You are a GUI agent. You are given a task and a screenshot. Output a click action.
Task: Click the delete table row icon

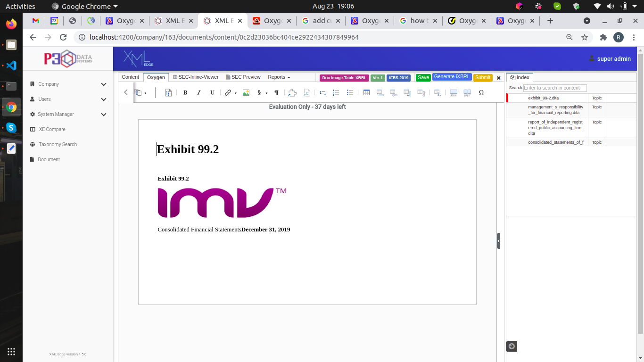(x=394, y=93)
